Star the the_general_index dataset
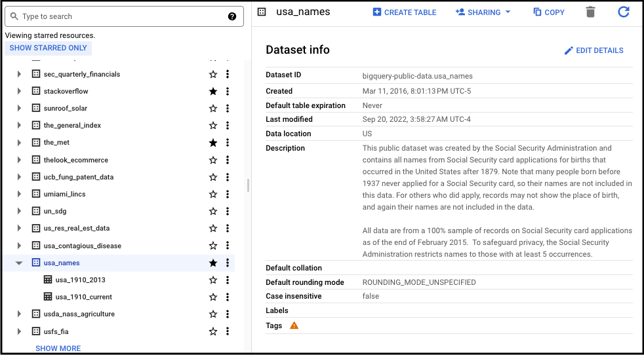 pos(212,125)
